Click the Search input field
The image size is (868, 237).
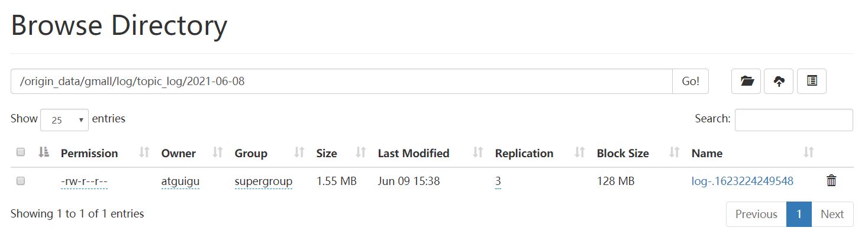point(793,119)
